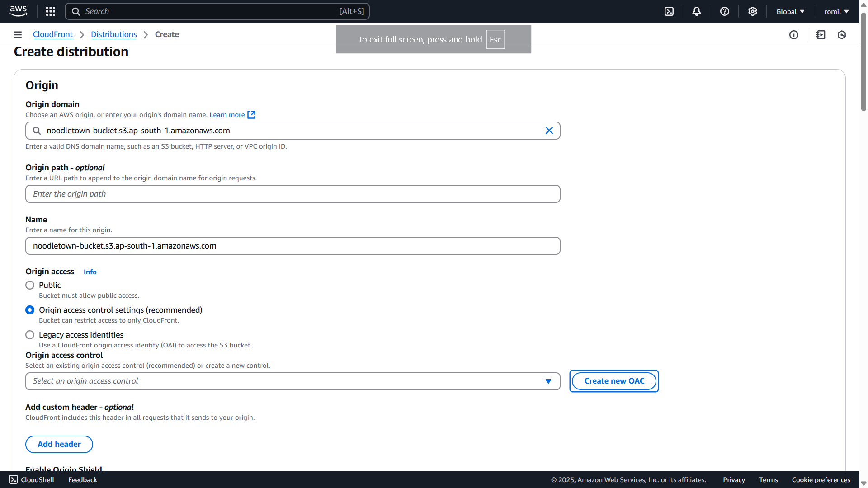
Task: Open settings gear in top bar
Action: [x=753, y=12]
